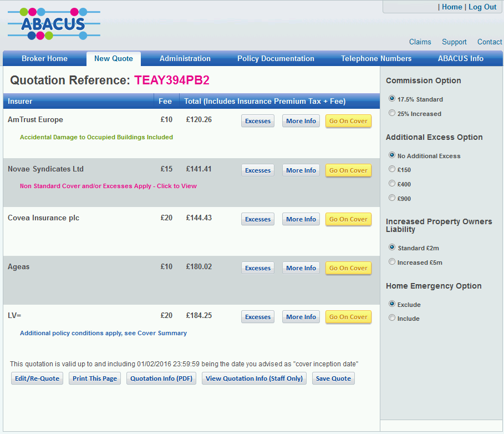504x434 pixels.
Task: Select Exclude for Home Emergency
Action: pos(392,304)
